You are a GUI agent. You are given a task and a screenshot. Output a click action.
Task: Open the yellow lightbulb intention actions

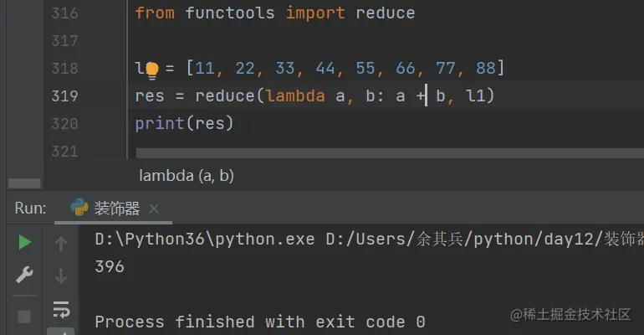[x=151, y=69]
